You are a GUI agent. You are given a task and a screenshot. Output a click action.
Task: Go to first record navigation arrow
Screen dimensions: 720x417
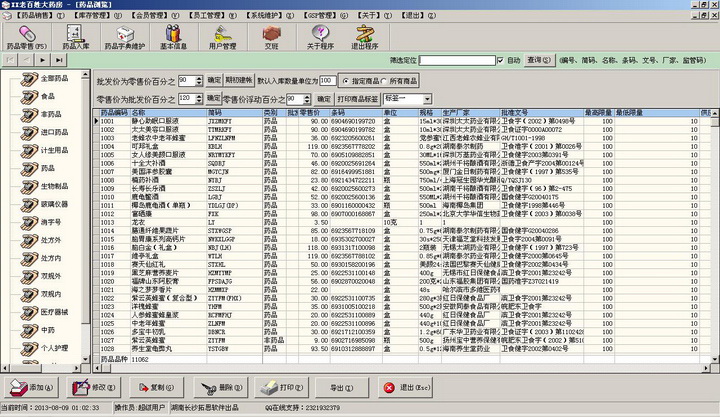[11, 60]
